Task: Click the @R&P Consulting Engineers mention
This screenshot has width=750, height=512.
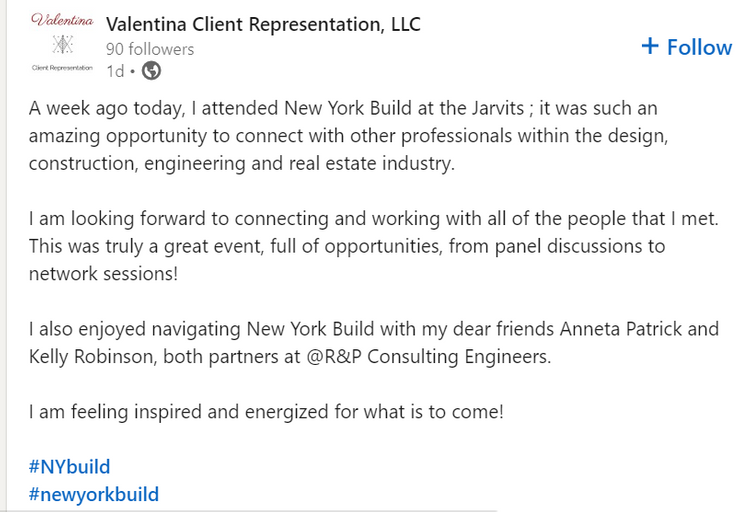Action: tap(429, 357)
